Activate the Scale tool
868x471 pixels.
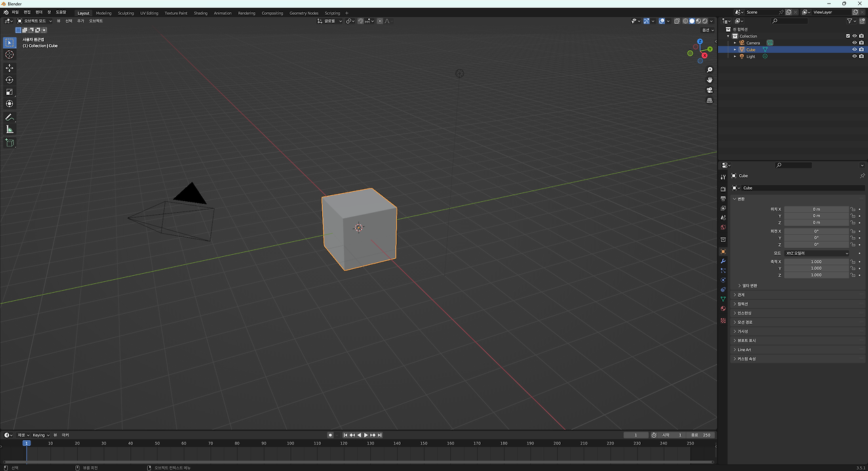point(9,91)
